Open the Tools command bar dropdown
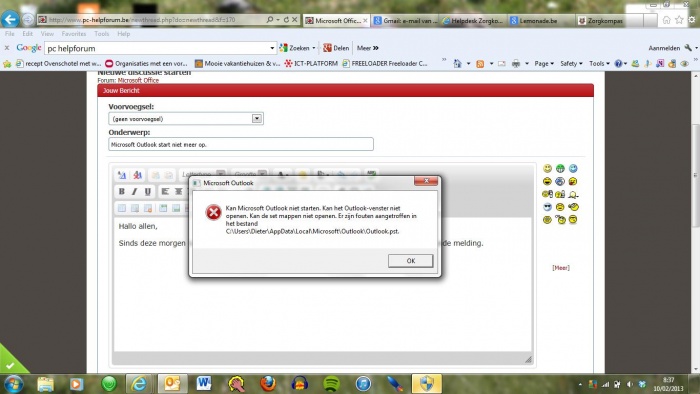 [x=599, y=64]
